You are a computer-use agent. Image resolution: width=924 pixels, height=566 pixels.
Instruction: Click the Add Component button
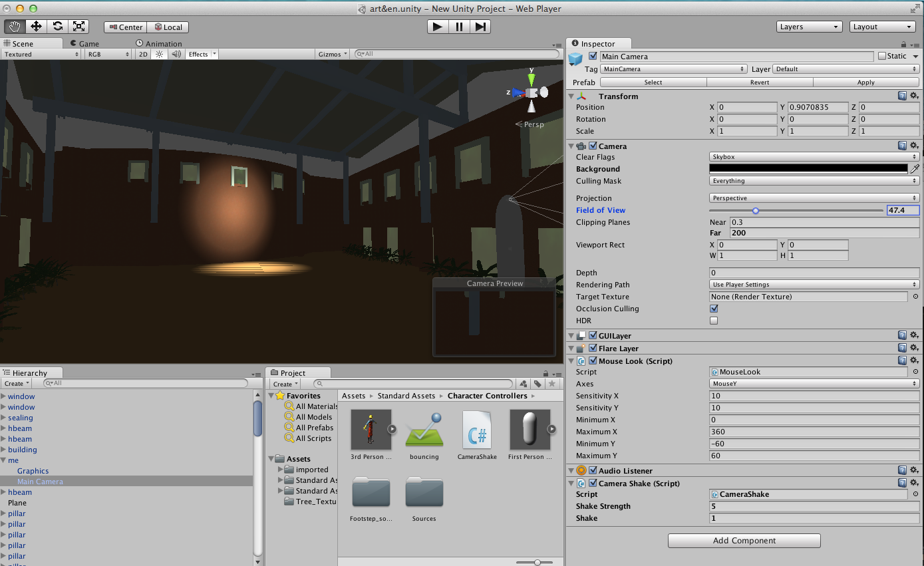[x=744, y=541]
